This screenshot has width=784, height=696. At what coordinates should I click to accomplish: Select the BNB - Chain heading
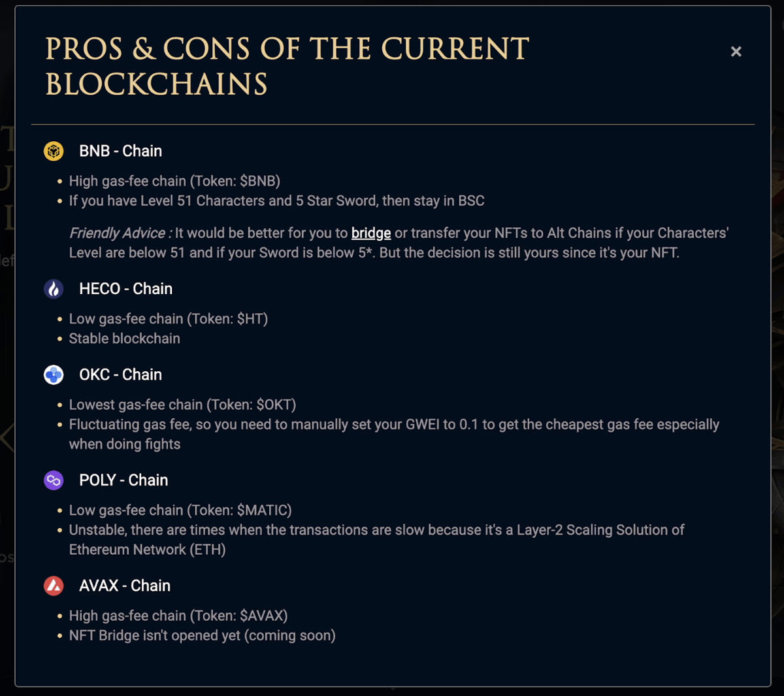pos(120,151)
